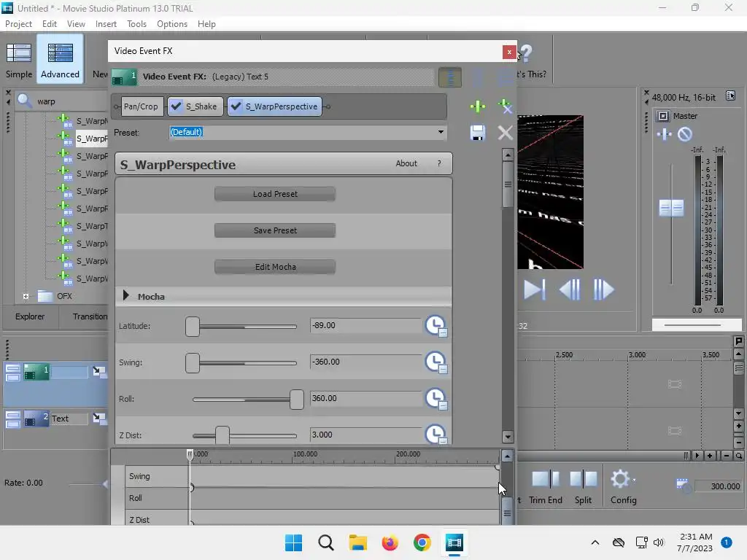This screenshot has height=560, width=747.
Task: Open track 1 motion icon
Action: [99, 371]
